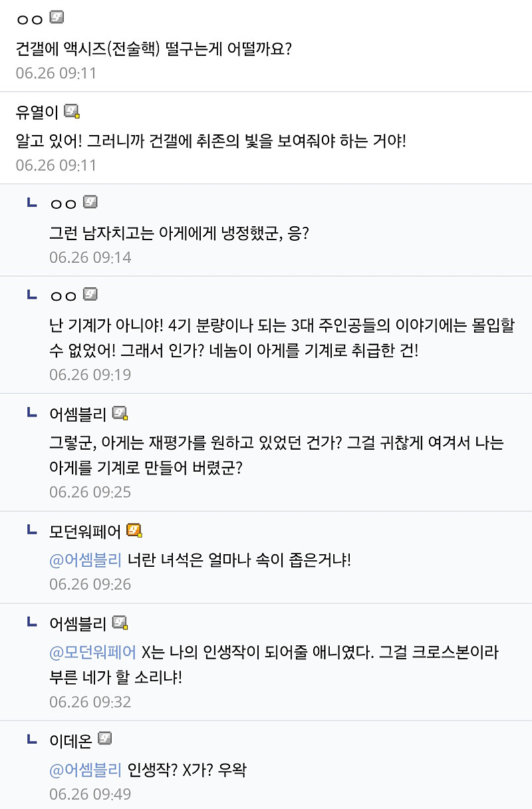Click the reply indent mark before 모던워페어
Screen dimensions: 532x809
(x=31, y=532)
